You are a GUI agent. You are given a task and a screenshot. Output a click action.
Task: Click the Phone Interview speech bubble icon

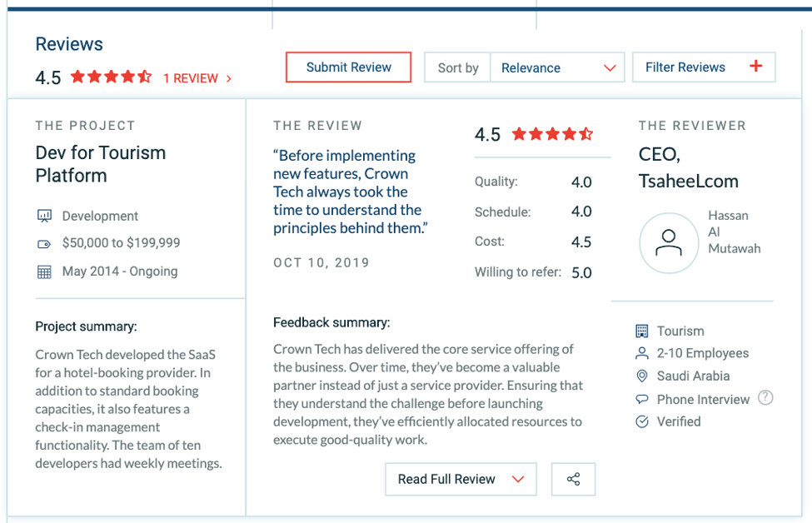[641, 399]
